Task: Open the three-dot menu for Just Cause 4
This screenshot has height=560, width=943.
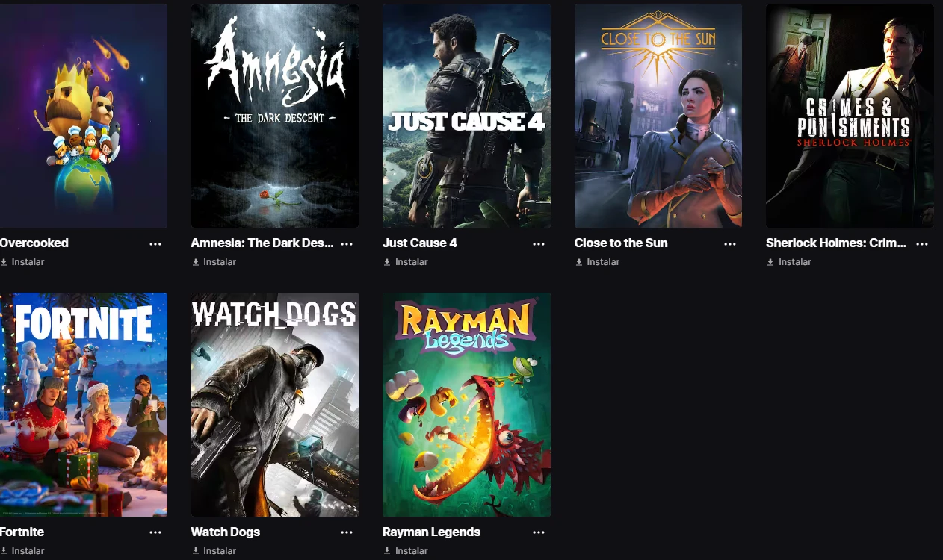Action: click(x=539, y=243)
